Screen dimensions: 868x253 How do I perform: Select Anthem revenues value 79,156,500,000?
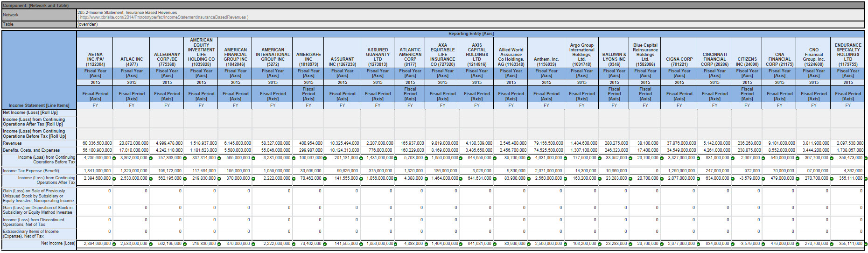[549, 143]
